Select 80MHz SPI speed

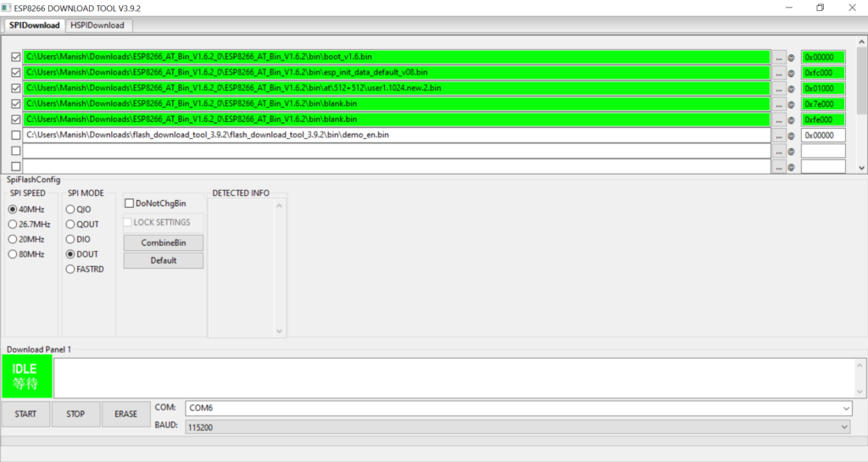(x=13, y=254)
